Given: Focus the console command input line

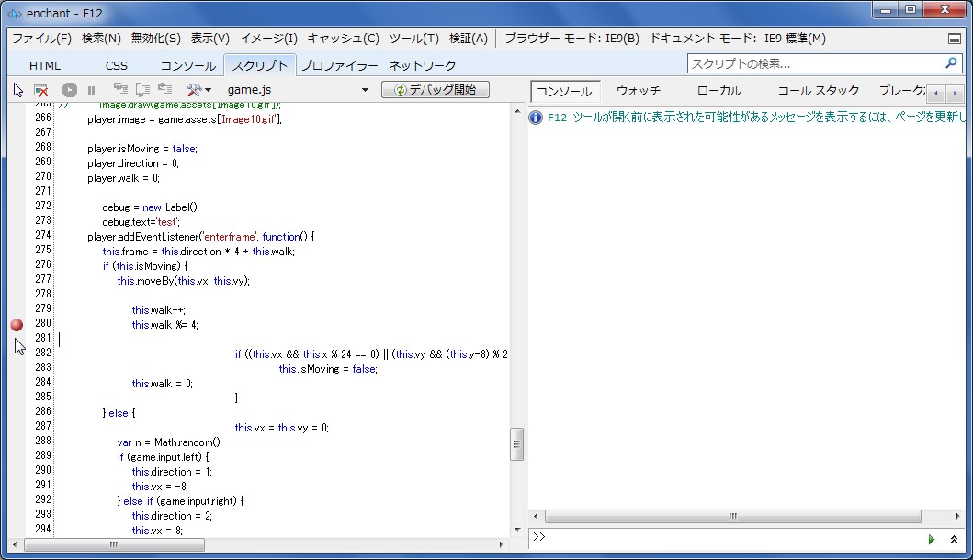Looking at the screenshot, I should 735,538.
